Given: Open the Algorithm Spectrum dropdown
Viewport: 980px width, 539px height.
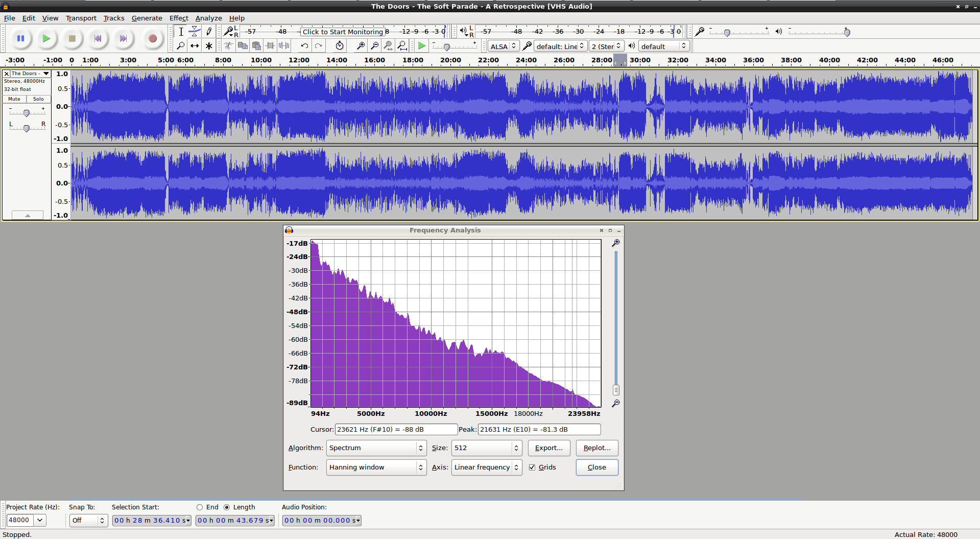Looking at the screenshot, I should (376, 448).
